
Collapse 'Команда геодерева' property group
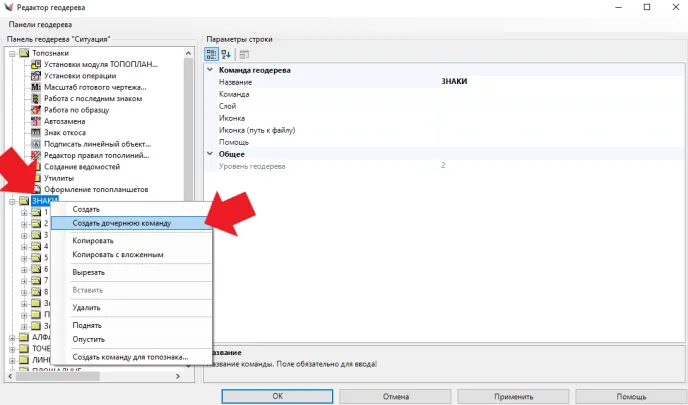[210, 70]
